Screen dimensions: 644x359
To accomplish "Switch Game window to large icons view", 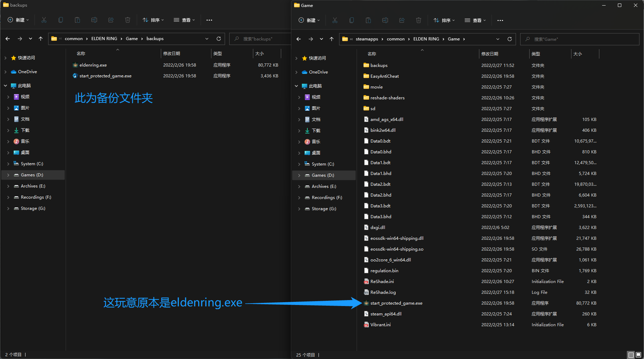I will (x=638, y=355).
